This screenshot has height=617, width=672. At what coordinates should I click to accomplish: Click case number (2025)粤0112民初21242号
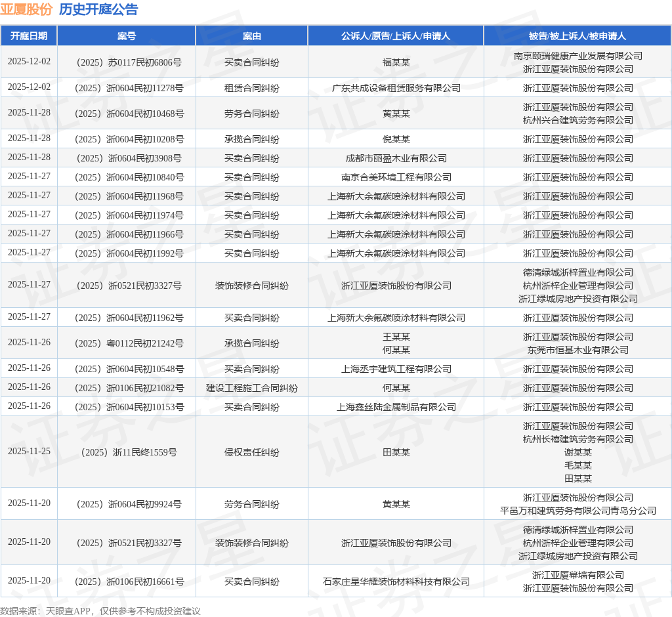pos(129,343)
